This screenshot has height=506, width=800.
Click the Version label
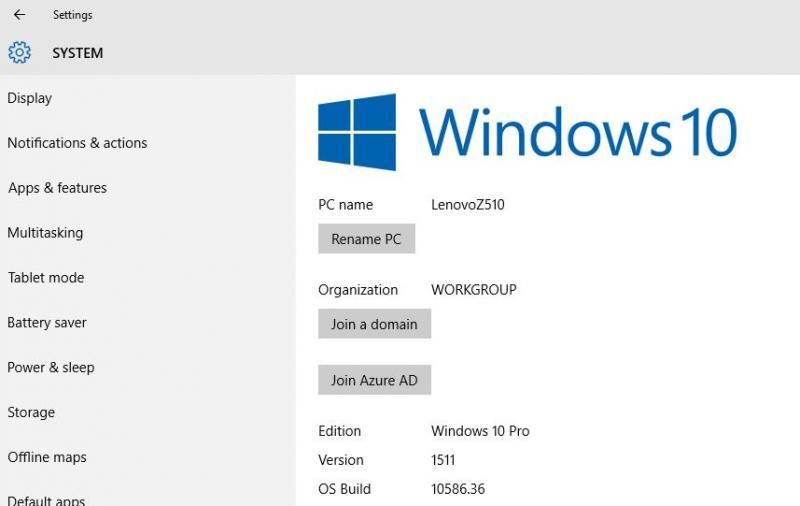(x=341, y=460)
